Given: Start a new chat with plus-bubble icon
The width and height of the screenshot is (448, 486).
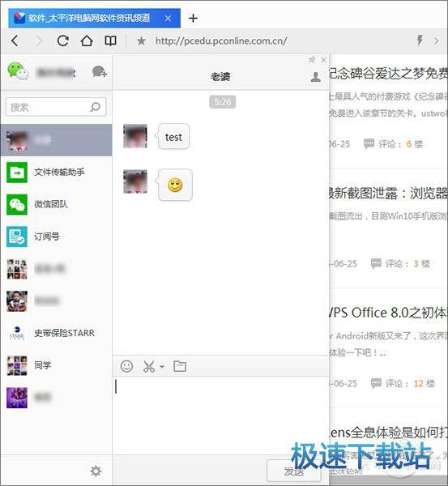Looking at the screenshot, I should point(99,72).
